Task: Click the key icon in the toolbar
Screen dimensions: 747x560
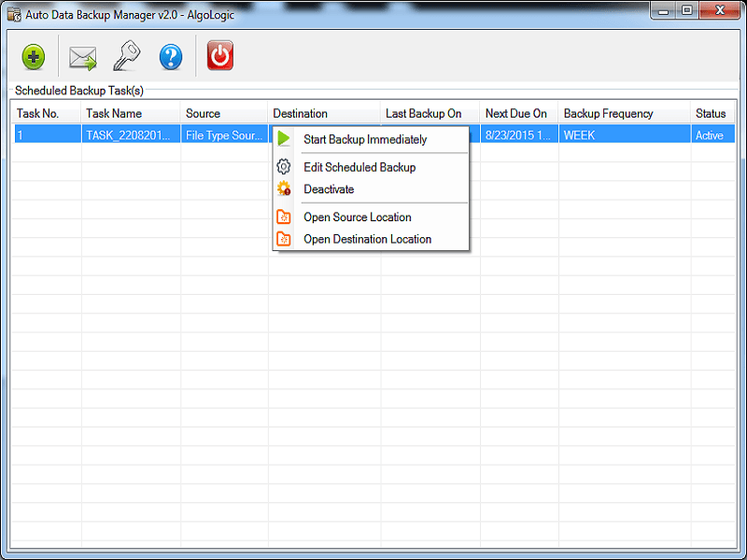Action: click(126, 57)
